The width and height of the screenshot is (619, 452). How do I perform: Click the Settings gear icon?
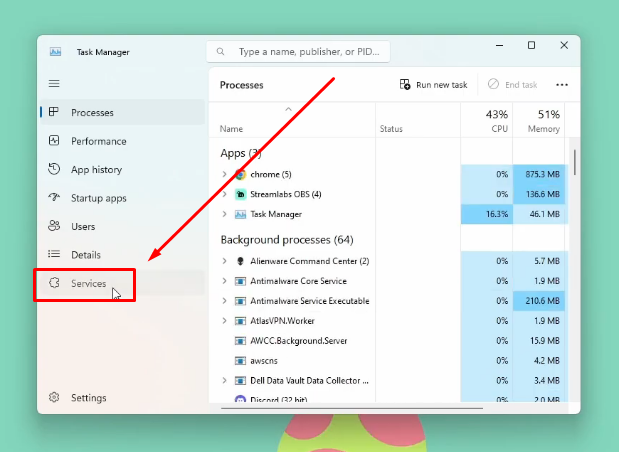54,397
